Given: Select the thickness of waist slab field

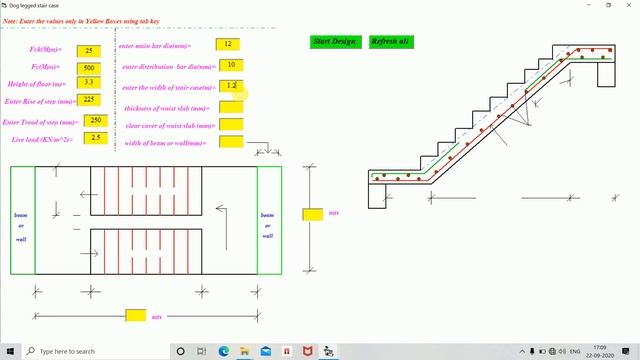Looking at the screenshot, I should pyautogui.click(x=231, y=107).
